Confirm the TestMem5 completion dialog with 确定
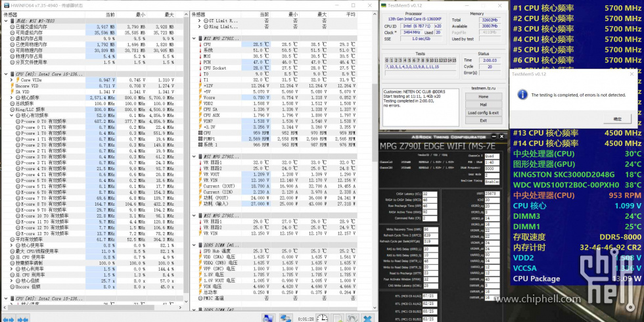This screenshot has height=322, width=644. click(x=617, y=119)
